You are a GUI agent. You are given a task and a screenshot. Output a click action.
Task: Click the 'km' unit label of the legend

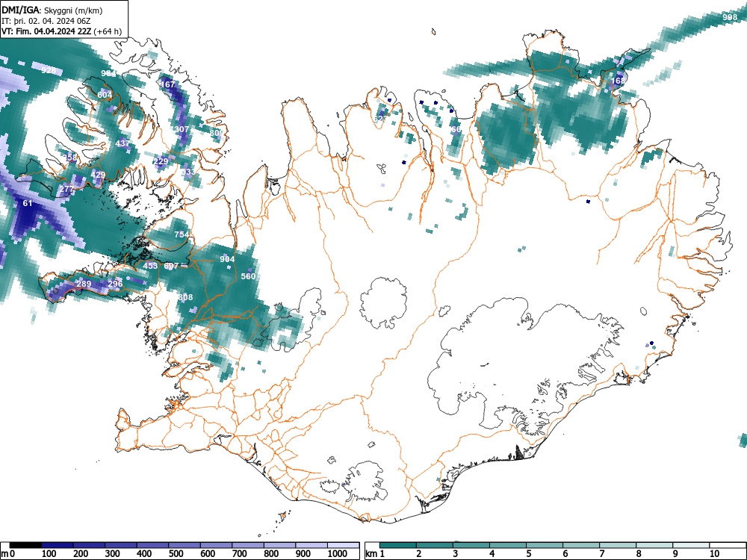371,554
